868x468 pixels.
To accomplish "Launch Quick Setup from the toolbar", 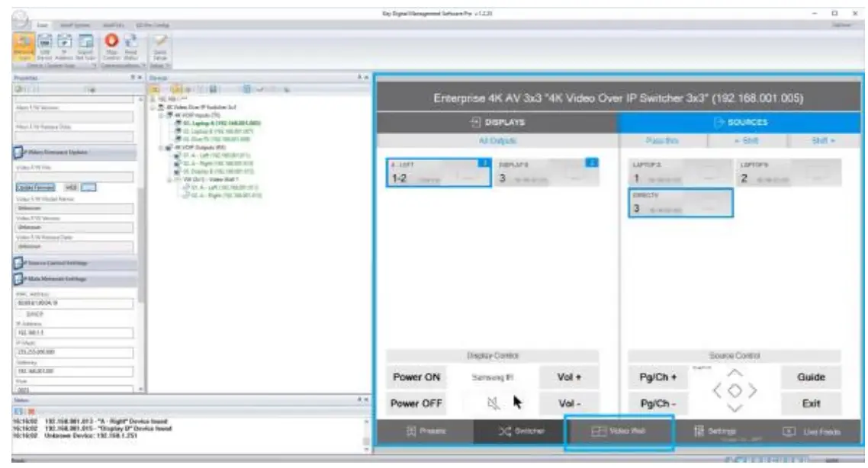I will [160, 44].
